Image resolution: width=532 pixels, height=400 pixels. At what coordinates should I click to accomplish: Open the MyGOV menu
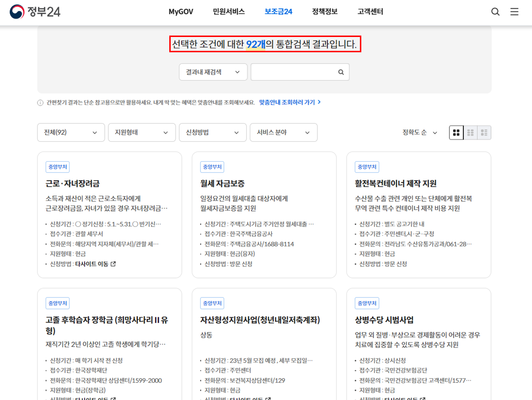[181, 12]
